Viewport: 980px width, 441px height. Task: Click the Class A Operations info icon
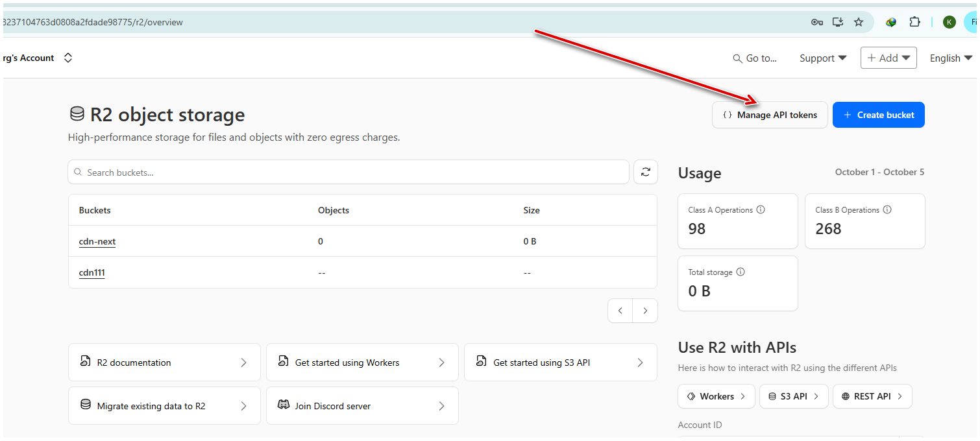(761, 210)
